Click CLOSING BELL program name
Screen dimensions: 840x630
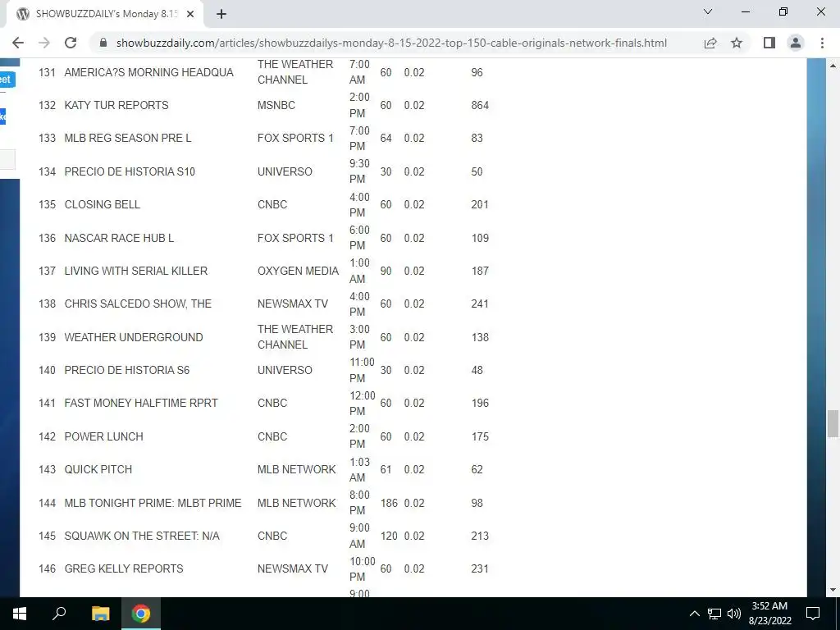(103, 204)
